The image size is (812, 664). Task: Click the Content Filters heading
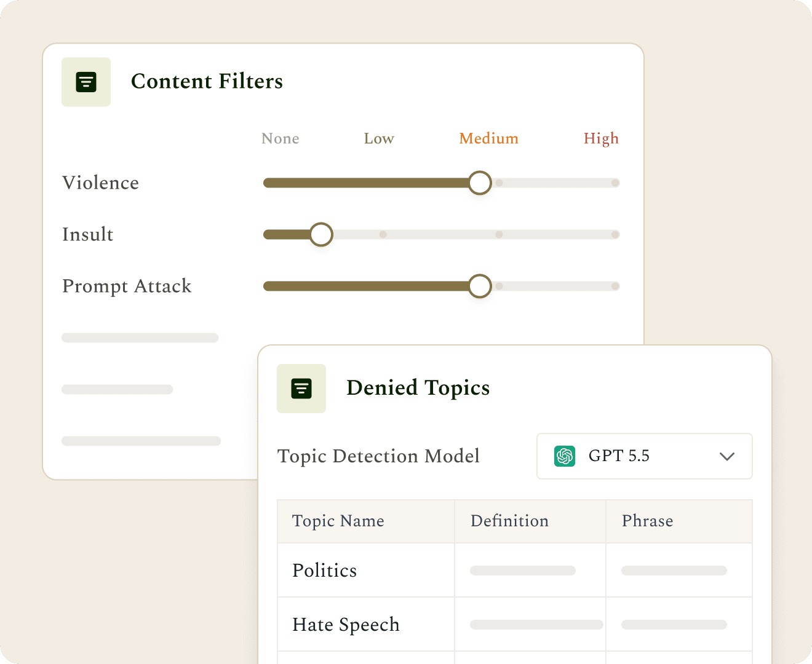point(207,81)
